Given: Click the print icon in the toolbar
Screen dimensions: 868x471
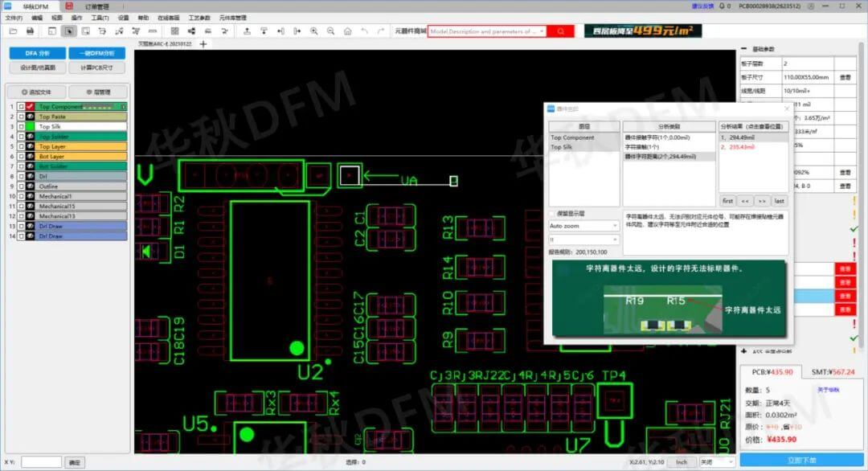Looking at the screenshot, I should click(x=30, y=31).
